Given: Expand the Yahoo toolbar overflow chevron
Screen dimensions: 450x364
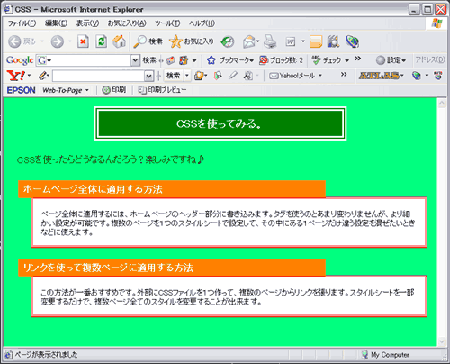Looking at the screenshot, I should [343, 74].
